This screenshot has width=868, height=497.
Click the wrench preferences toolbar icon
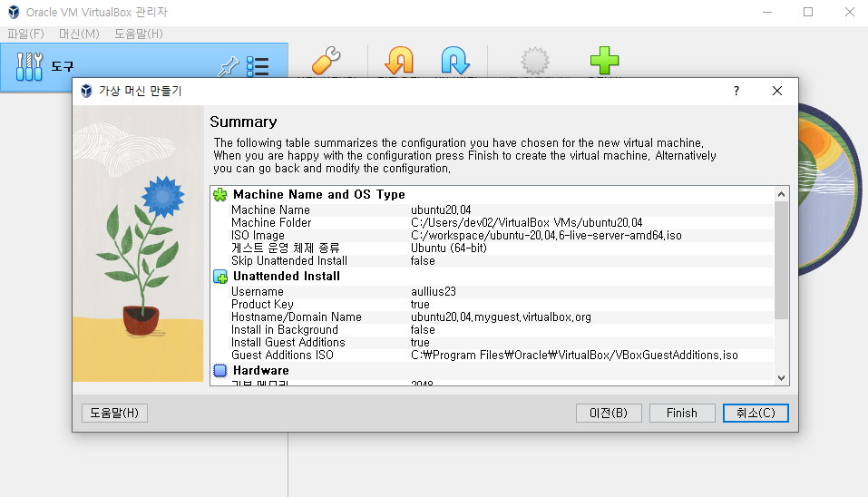(x=326, y=61)
